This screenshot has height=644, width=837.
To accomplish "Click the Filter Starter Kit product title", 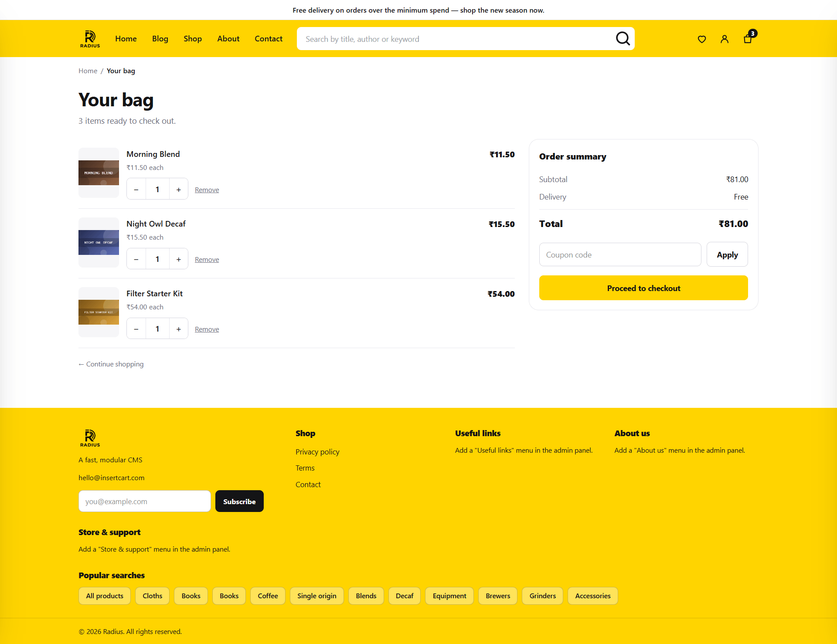I will tap(154, 293).
